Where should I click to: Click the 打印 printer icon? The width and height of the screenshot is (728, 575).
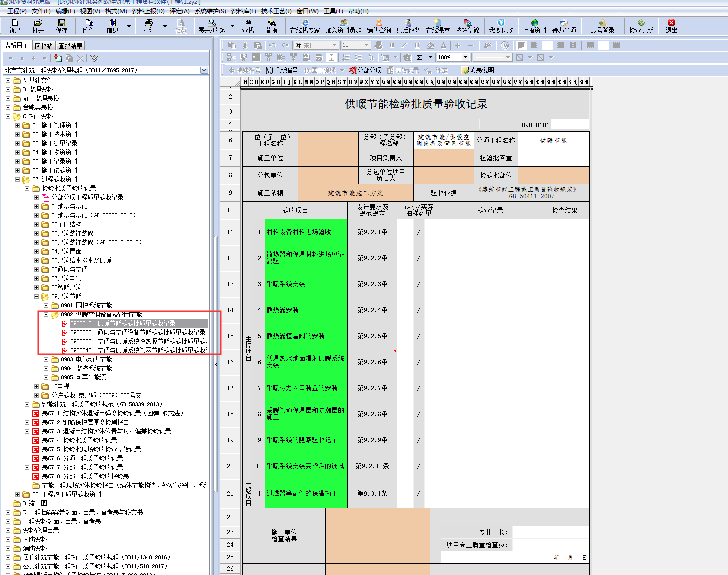(x=148, y=26)
